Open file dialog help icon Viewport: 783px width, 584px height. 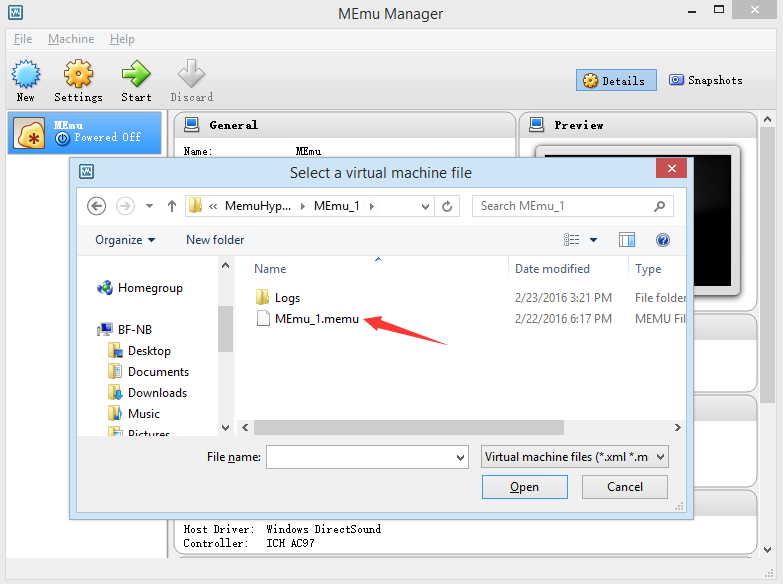(662, 240)
